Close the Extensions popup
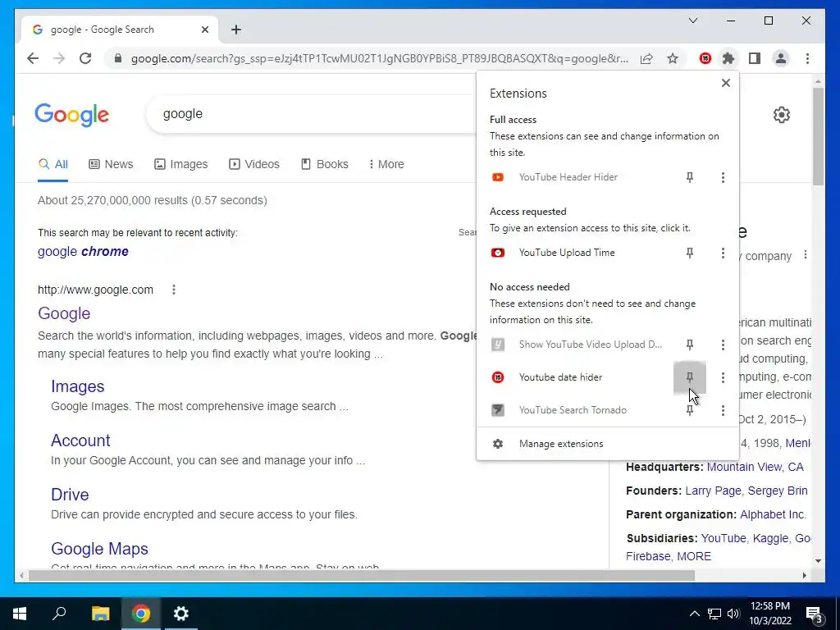840x630 pixels. tap(725, 83)
